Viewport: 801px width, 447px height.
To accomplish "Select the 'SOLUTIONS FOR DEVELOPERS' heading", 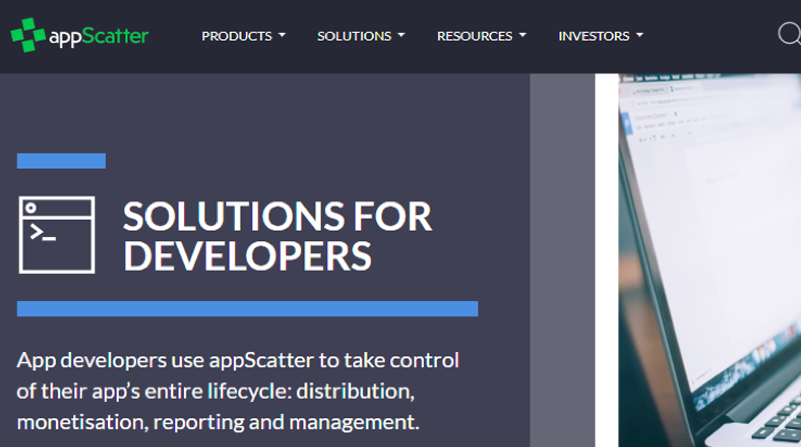I will (277, 236).
